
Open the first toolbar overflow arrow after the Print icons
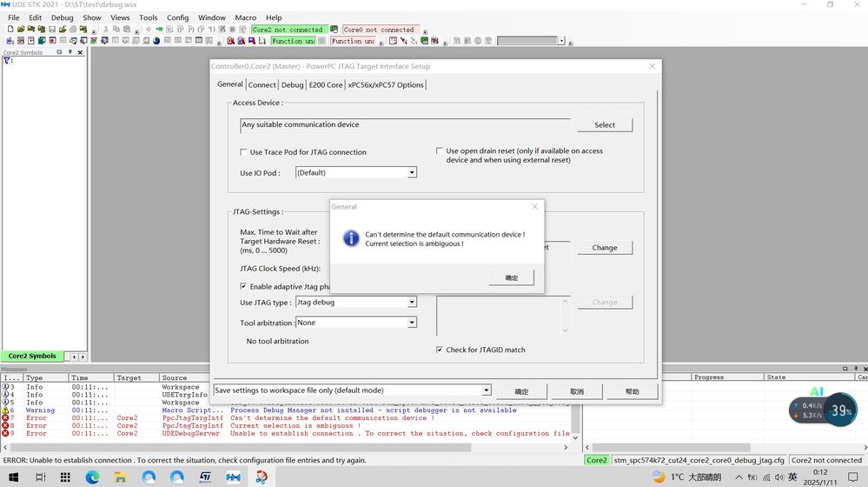point(94,31)
